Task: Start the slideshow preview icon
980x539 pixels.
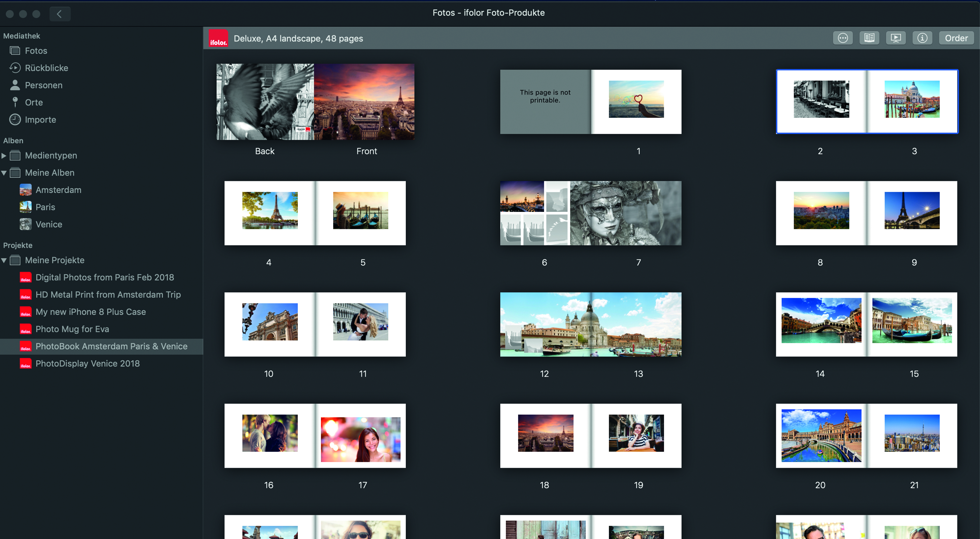Action: pos(895,38)
